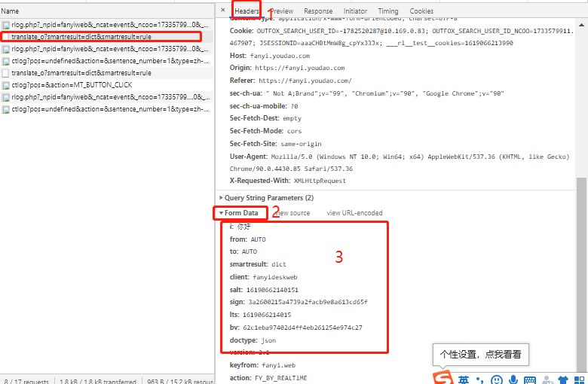
Task: Open the Preview tab
Action: click(x=282, y=11)
